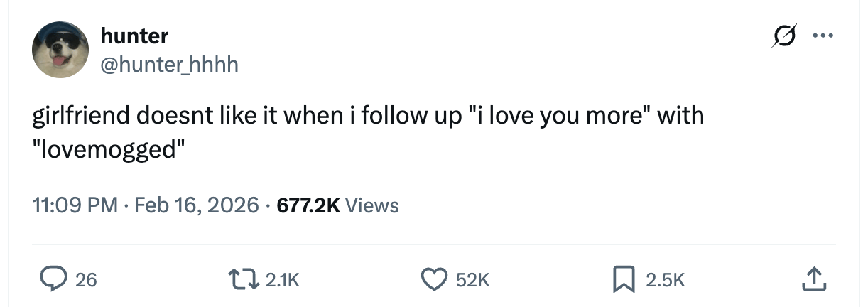Open the share upload-arrow icon

click(813, 280)
